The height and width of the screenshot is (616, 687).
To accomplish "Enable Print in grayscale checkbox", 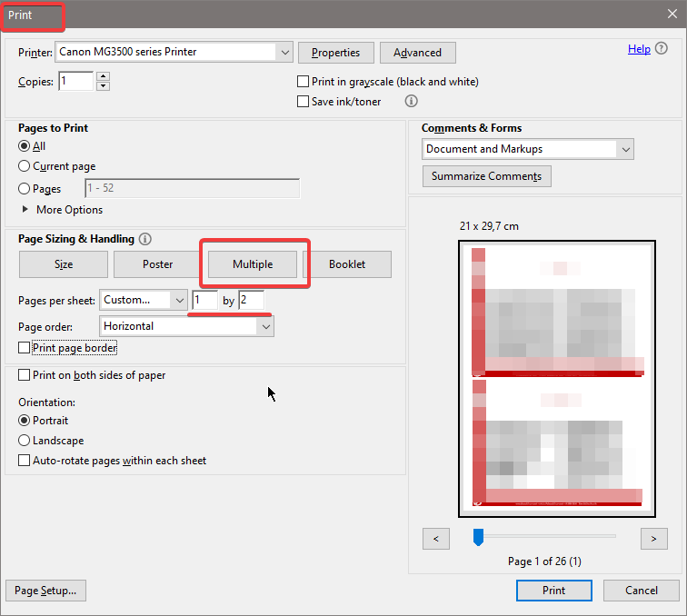I will coord(303,82).
